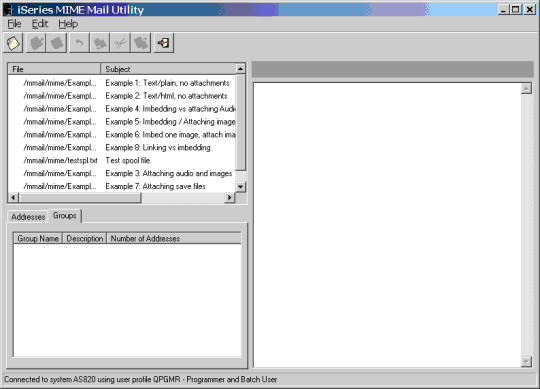Click the scissors cut toolbar icon
Viewport: 540px width, 389px height.
click(120, 43)
